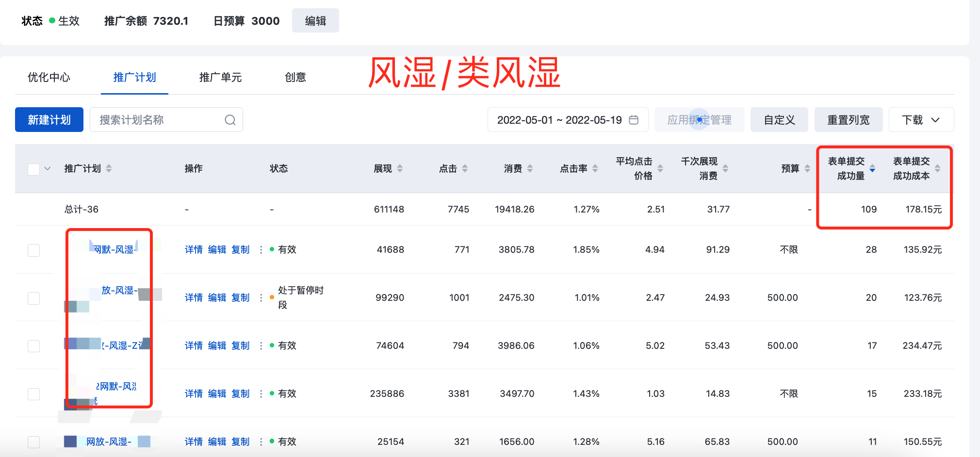
Task: Click the 新建计划 button
Action: (x=49, y=120)
